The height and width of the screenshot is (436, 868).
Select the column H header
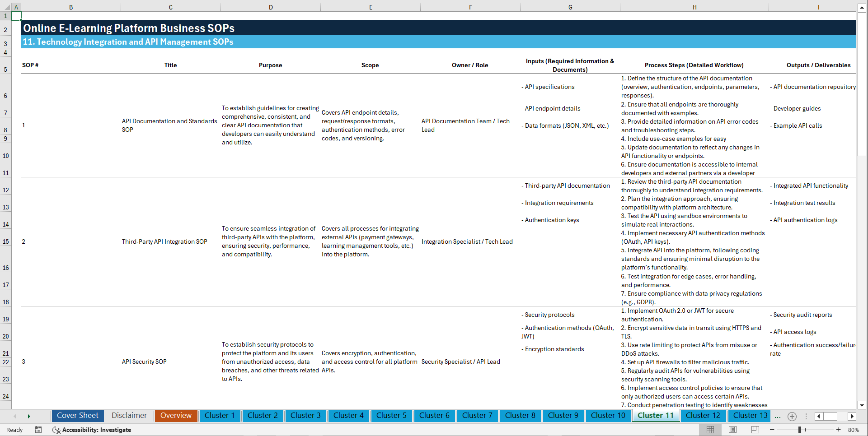(x=694, y=7)
